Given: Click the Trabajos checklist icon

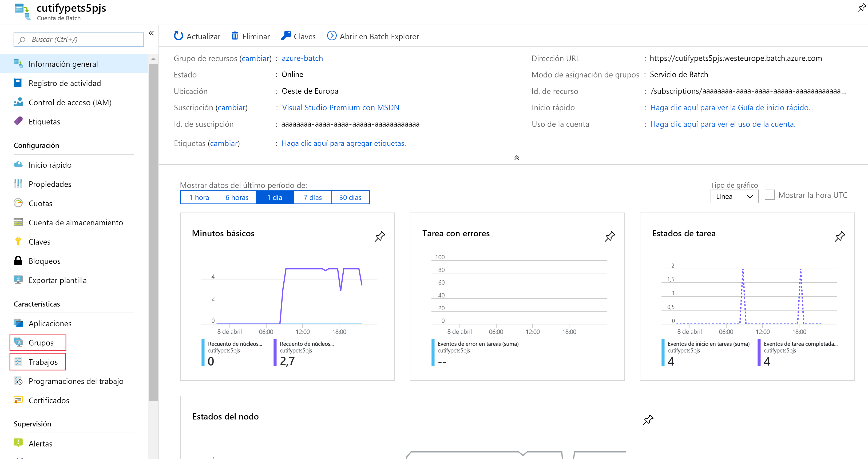Looking at the screenshot, I should point(18,362).
